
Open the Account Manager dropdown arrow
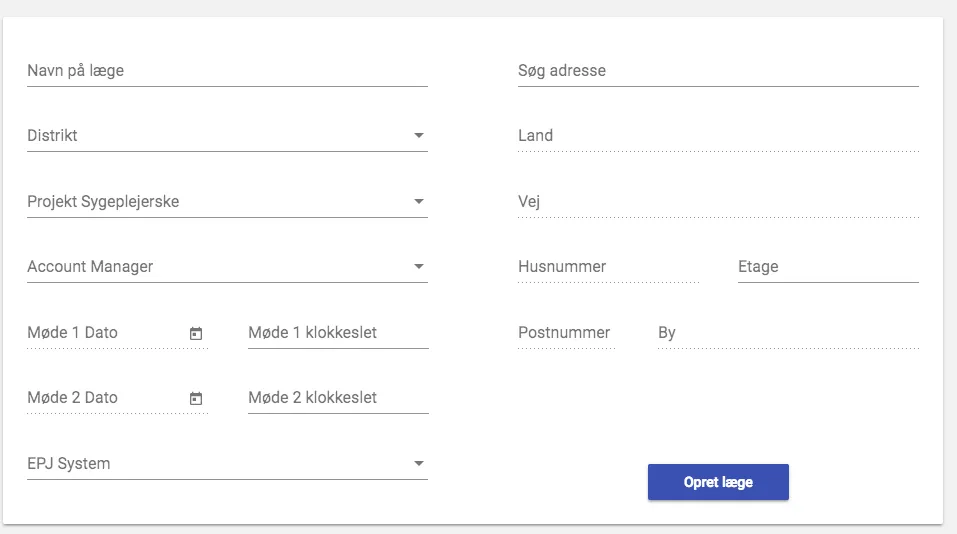point(418,267)
